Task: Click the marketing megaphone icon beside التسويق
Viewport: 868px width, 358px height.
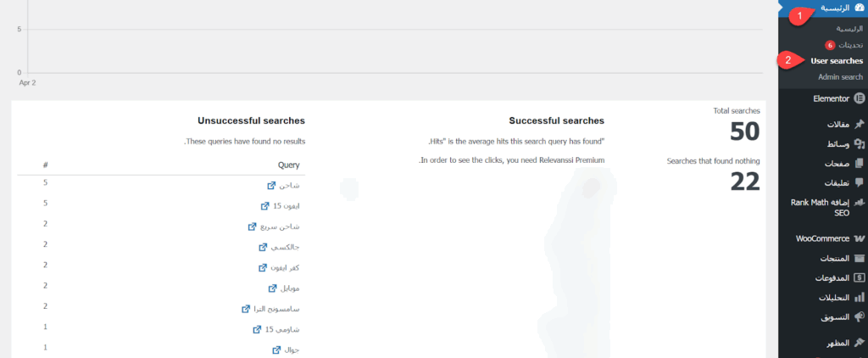Action: pos(860,317)
